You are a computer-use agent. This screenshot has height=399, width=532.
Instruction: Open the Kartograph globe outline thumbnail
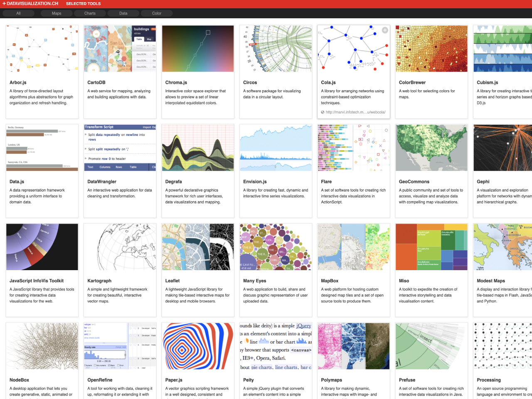click(120, 247)
